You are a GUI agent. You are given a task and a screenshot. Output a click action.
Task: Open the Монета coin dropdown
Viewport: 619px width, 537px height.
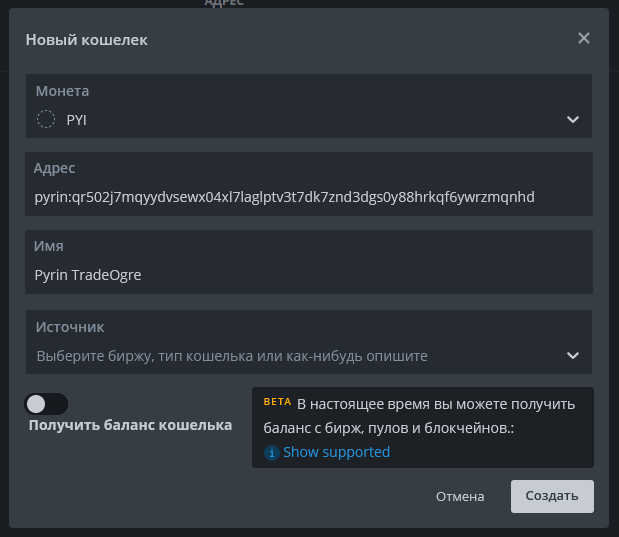(x=309, y=106)
